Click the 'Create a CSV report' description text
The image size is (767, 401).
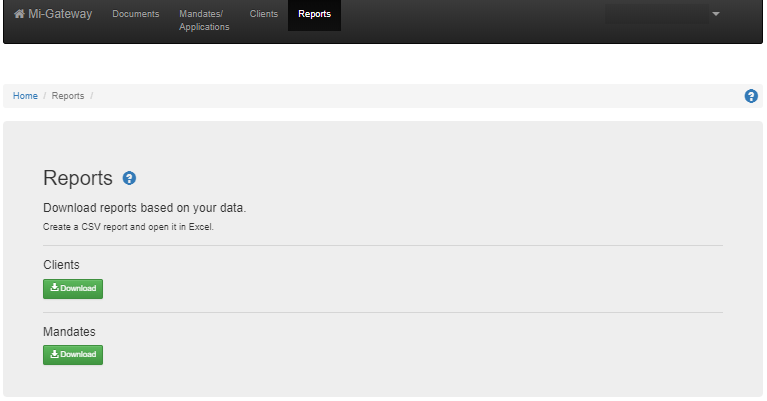coord(128,227)
